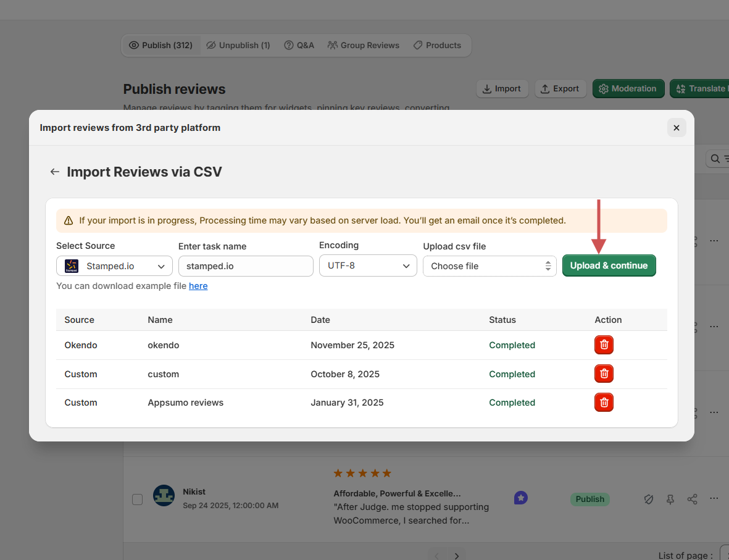
Task: Tick the checkbox beside Nikist review
Action: point(138,499)
